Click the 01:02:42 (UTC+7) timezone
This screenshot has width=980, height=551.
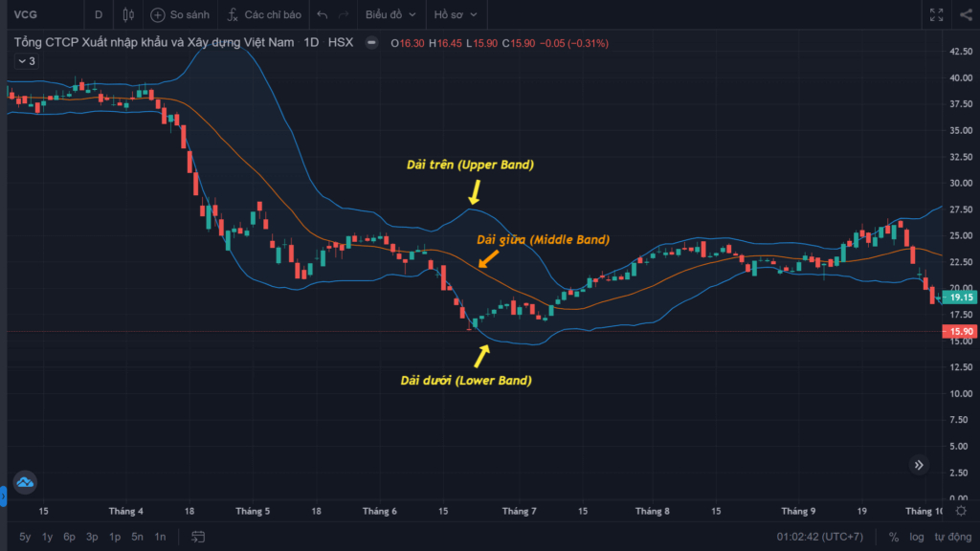[819, 537]
